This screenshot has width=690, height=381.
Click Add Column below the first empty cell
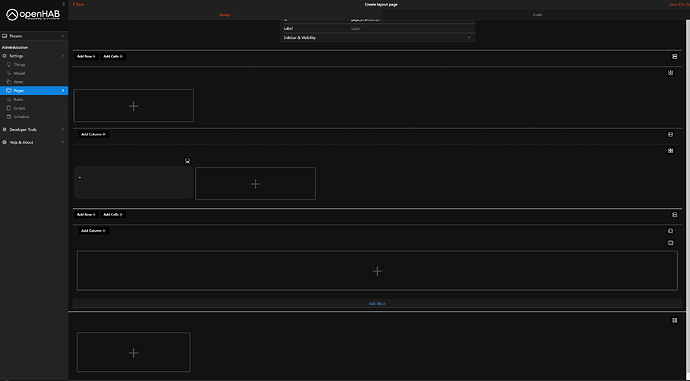point(93,134)
